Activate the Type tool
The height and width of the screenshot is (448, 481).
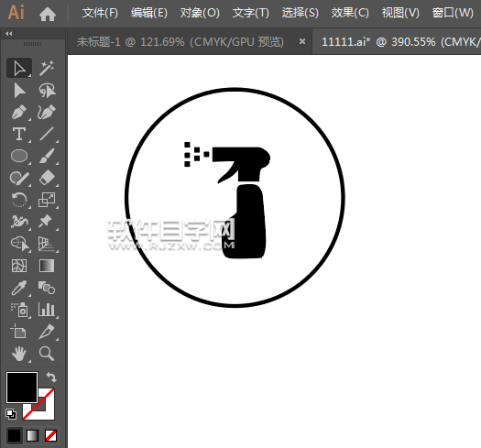[19, 134]
